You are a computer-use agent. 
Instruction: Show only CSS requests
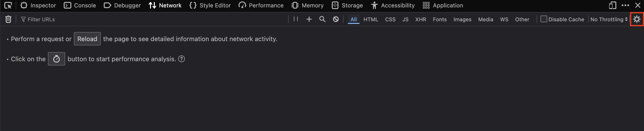tap(390, 19)
